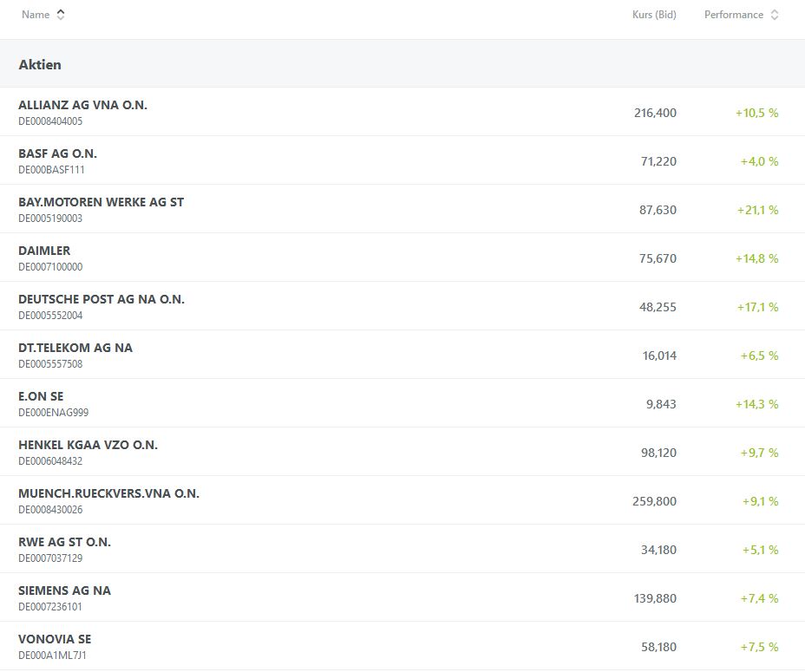This screenshot has width=805, height=672.
Task: Click the ISIN DE000ENAG999
Action: [53, 413]
